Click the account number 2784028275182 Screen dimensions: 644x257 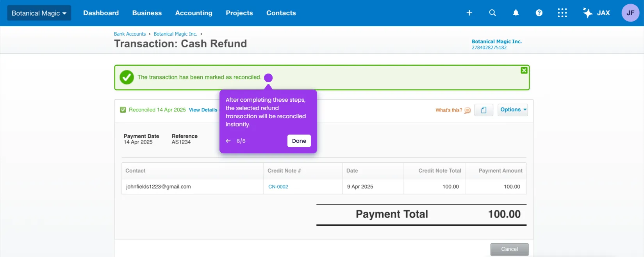click(489, 48)
